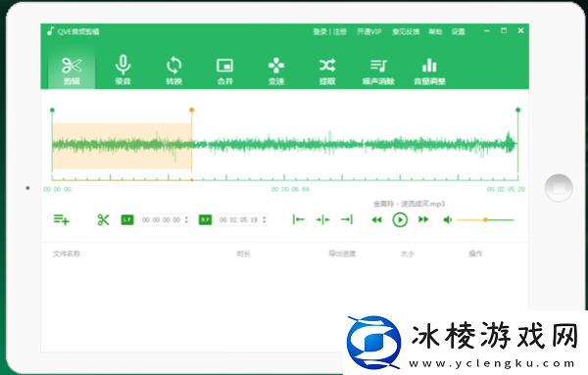Click stepper arrows of start time field

tap(186, 220)
